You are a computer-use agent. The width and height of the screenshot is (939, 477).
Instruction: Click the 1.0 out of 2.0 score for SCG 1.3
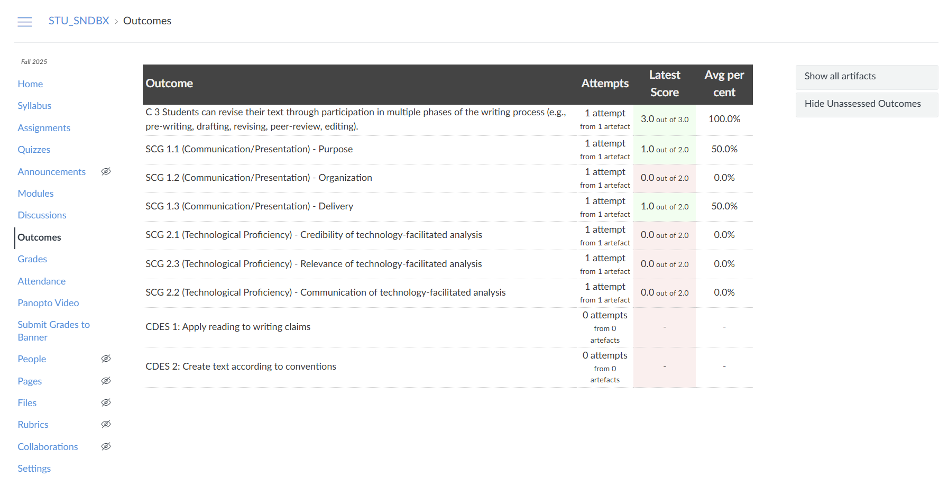(665, 206)
